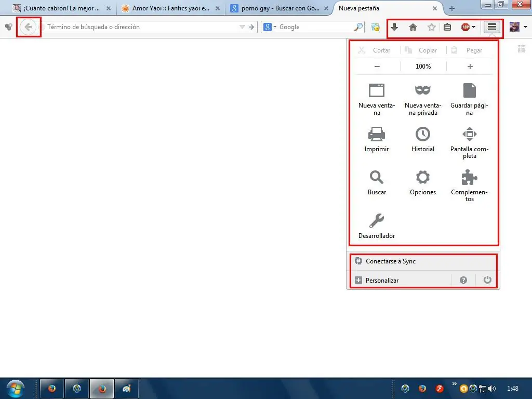The image size is (532, 399).
Task: Click the volume speaker tray icon
Action: click(x=492, y=389)
